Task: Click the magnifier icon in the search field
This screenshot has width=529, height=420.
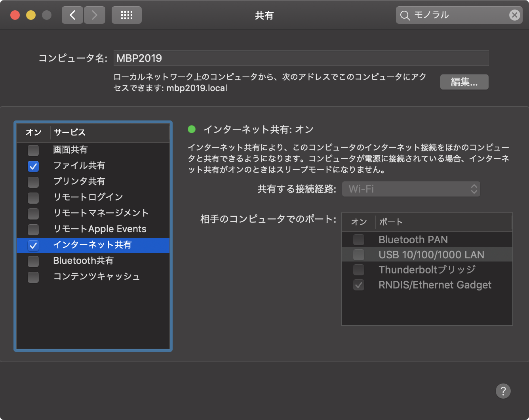Action: coord(405,15)
